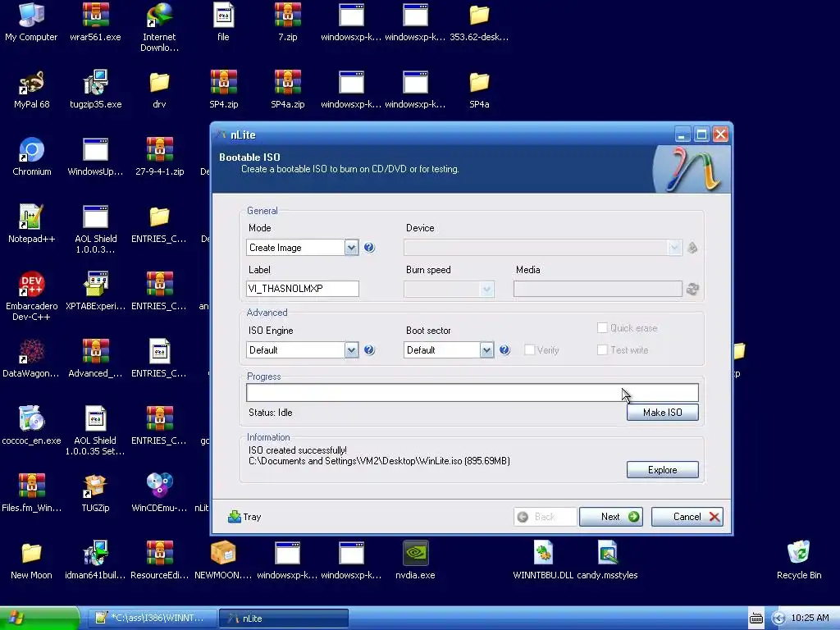Click the ISO progress bar
Image resolution: width=840 pixels, height=630 pixels.
[x=472, y=392]
